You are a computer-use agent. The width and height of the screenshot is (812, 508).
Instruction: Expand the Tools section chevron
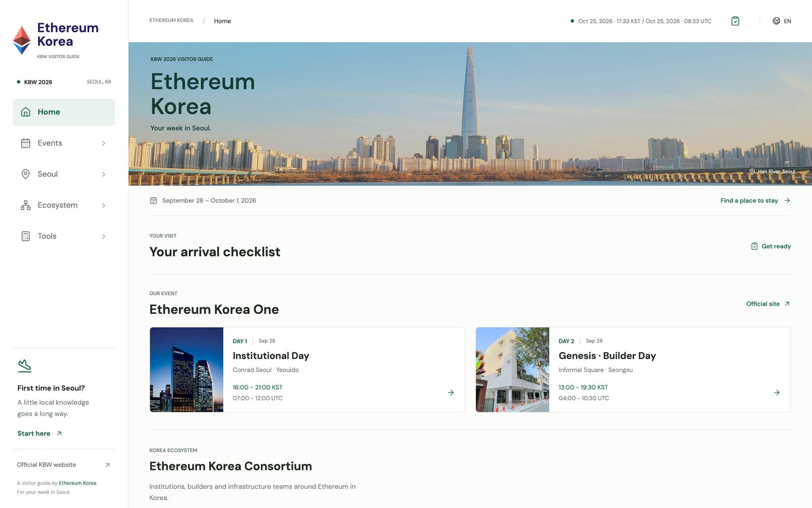[x=104, y=236]
